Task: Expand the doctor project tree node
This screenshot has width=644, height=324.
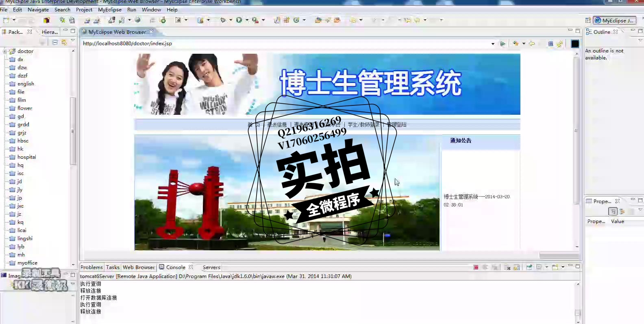Action: [x=5, y=51]
